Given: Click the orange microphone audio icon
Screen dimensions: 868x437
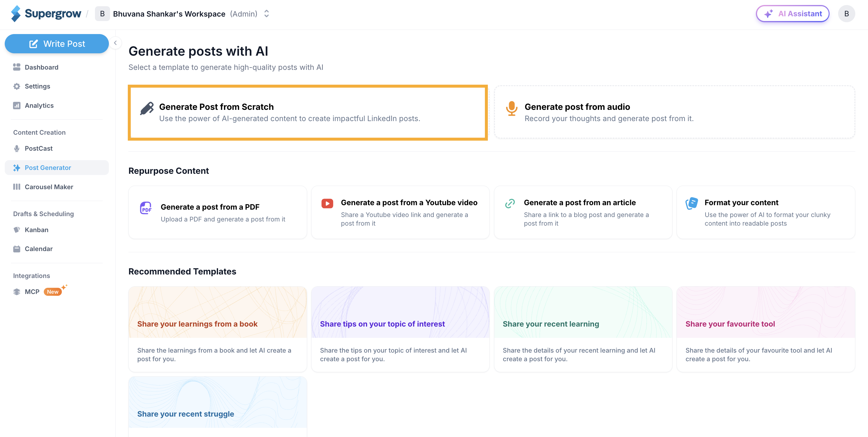Looking at the screenshot, I should [x=512, y=109].
